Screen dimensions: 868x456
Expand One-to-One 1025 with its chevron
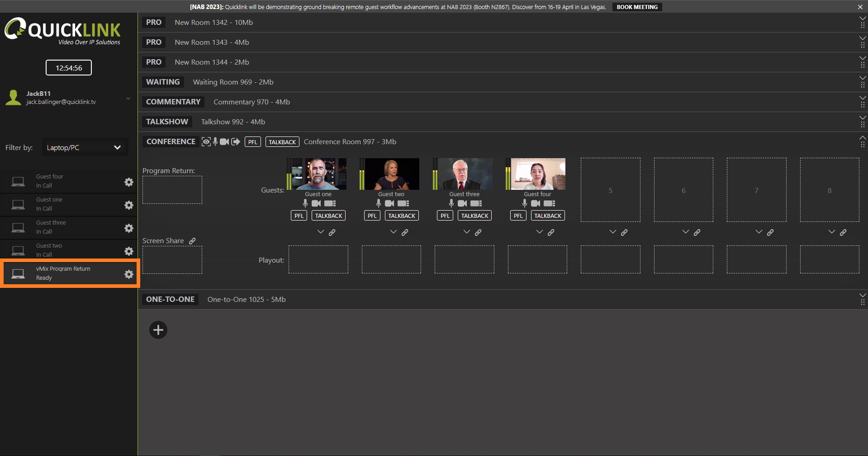tap(863, 295)
